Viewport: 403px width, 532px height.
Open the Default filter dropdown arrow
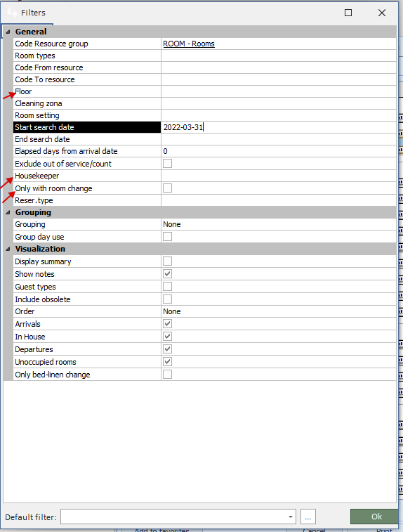[x=291, y=517]
